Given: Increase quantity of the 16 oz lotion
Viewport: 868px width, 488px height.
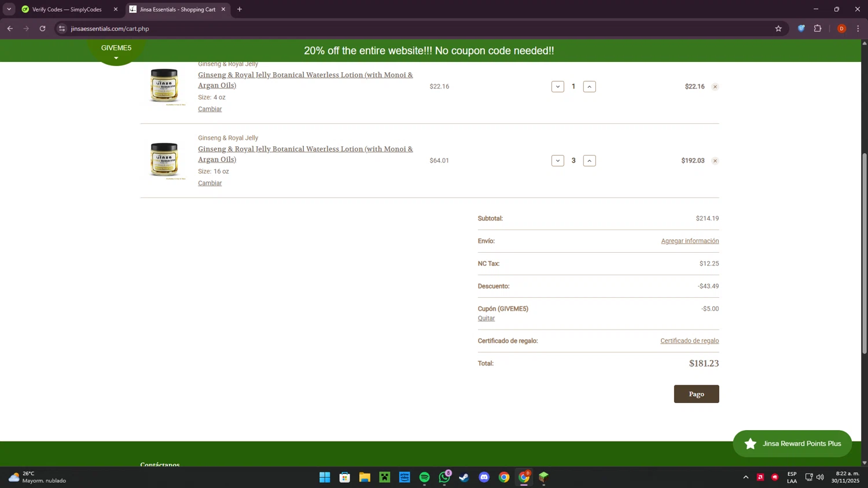Looking at the screenshot, I should point(590,161).
